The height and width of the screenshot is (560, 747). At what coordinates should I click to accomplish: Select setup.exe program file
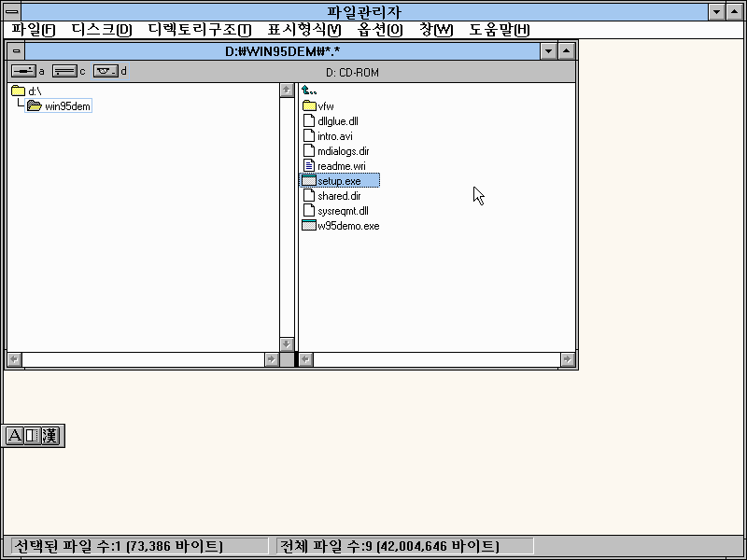point(340,180)
